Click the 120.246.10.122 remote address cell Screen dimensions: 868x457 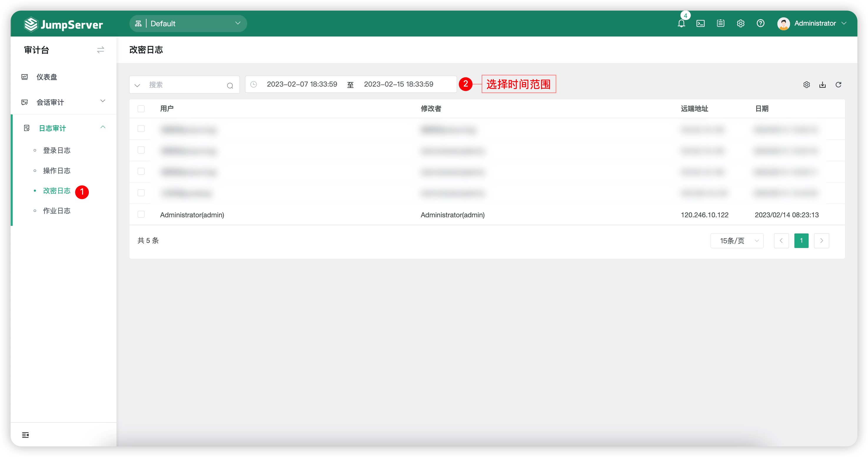coord(704,215)
